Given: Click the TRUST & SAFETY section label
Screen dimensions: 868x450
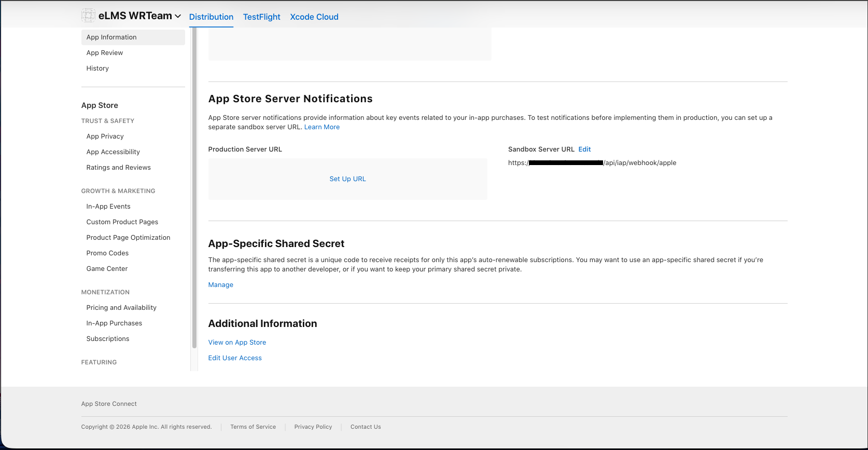Looking at the screenshot, I should click(108, 121).
